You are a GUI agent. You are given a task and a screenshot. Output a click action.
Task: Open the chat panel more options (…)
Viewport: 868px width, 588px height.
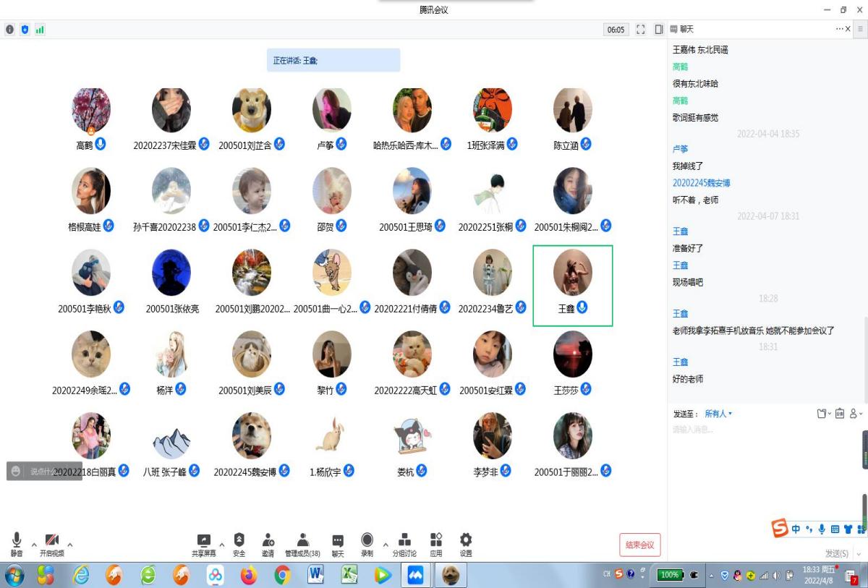point(839,29)
